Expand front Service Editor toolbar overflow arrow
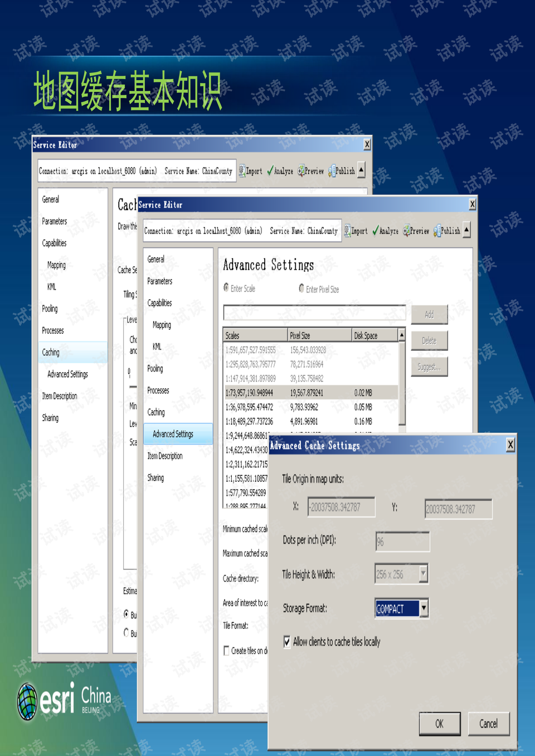The image size is (535, 756). (467, 230)
